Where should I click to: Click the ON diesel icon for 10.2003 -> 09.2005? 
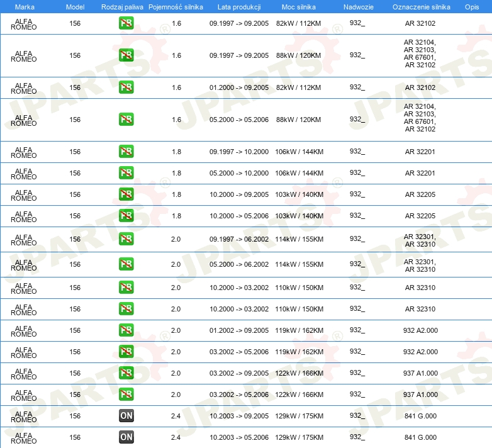[x=126, y=416]
